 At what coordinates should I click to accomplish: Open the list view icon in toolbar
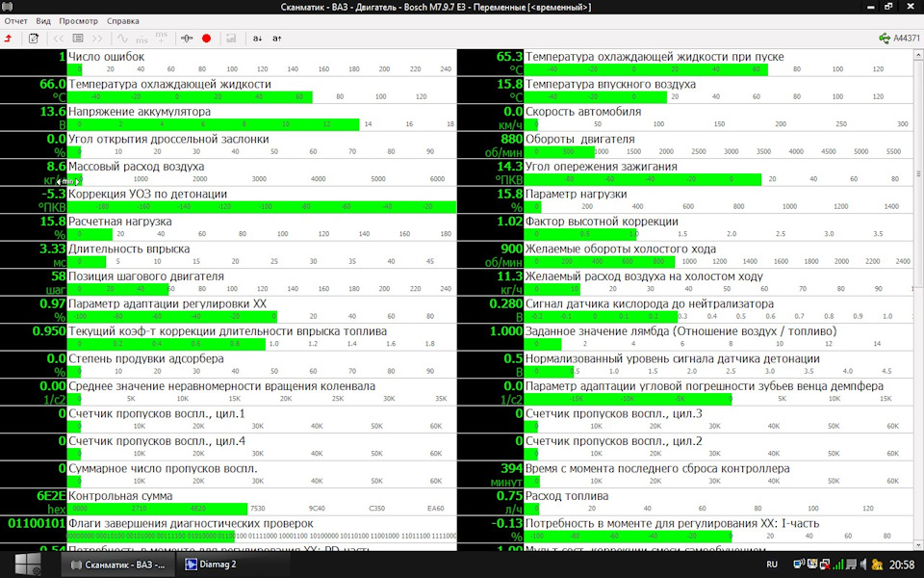pyautogui.click(x=78, y=39)
